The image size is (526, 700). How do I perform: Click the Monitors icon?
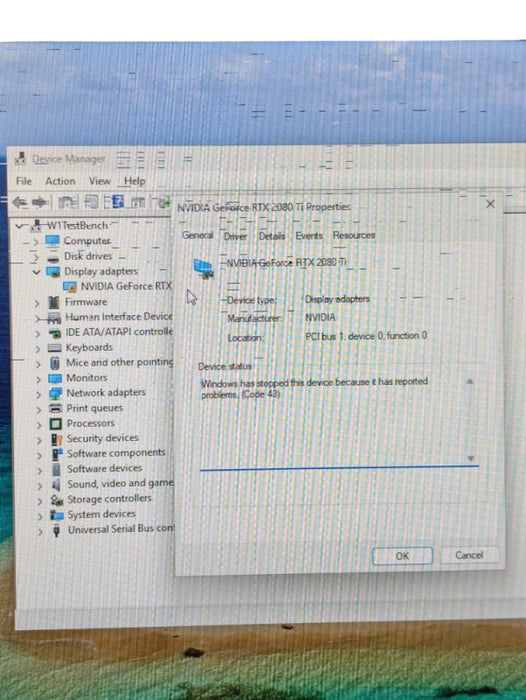click(x=55, y=379)
